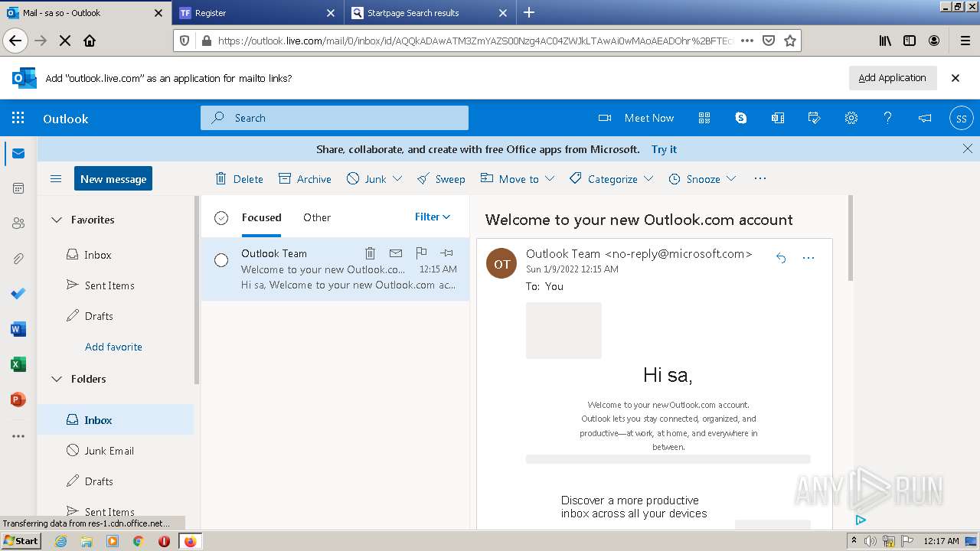Screen dimensions: 980x551
Task: Click Archive in the toolbar
Action: pos(305,179)
